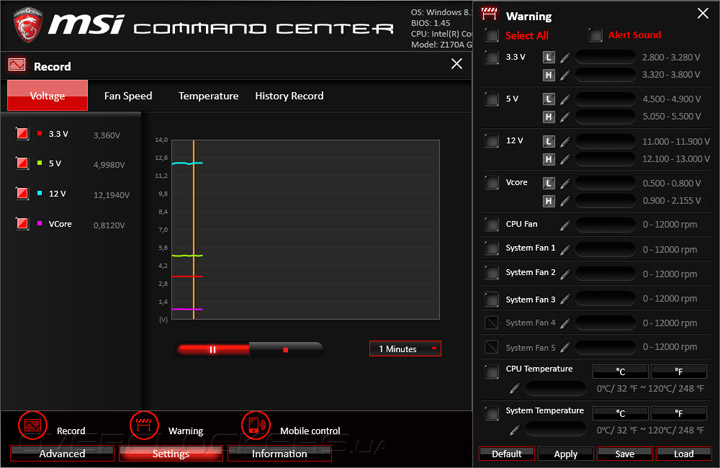Enable the CPU Temperature warning checkbox
Screen dimensions: 720x468
(492, 372)
